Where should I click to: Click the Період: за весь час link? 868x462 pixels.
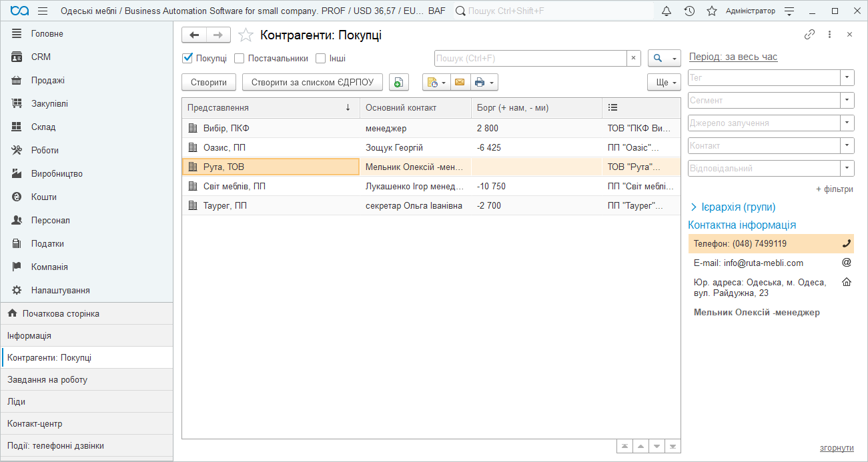point(733,57)
